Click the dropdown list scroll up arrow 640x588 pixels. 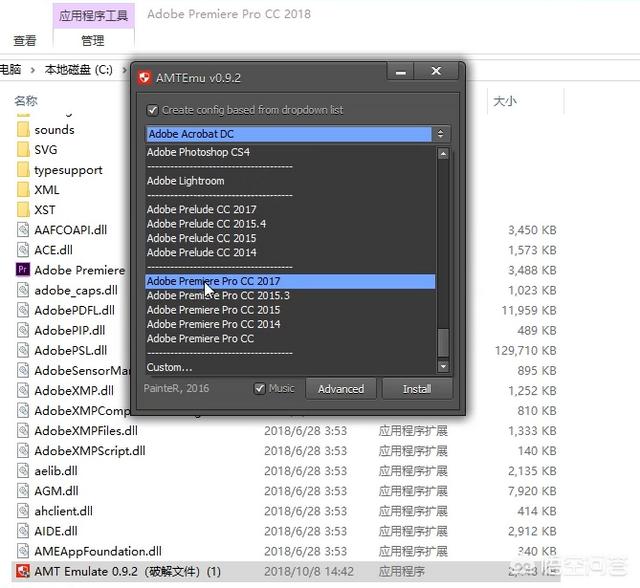(443, 154)
